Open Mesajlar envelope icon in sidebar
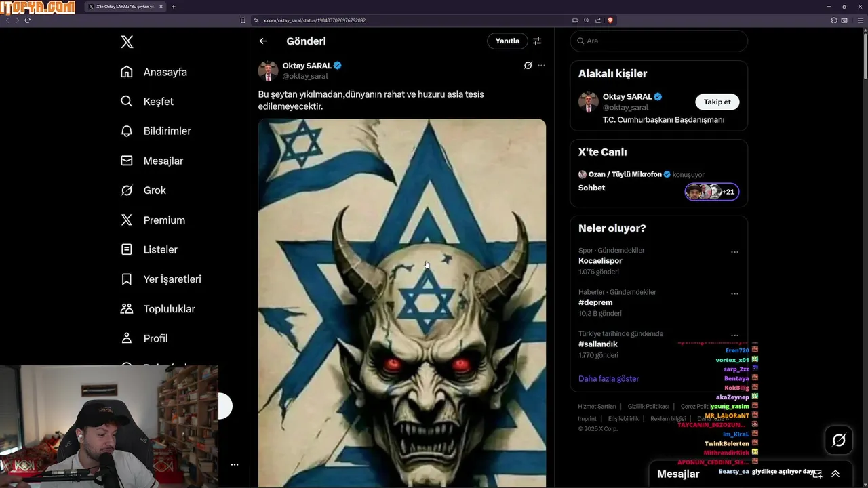The height and width of the screenshot is (488, 868). [x=127, y=161]
